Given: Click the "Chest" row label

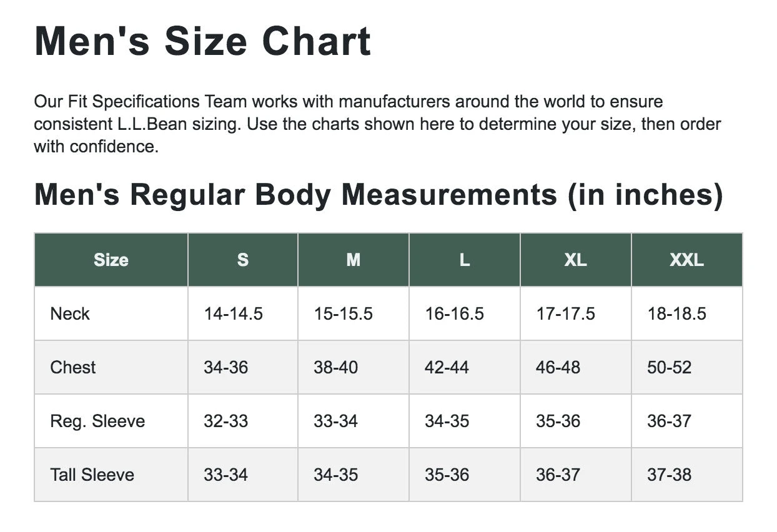Looking at the screenshot, I should pyautogui.click(x=73, y=367).
